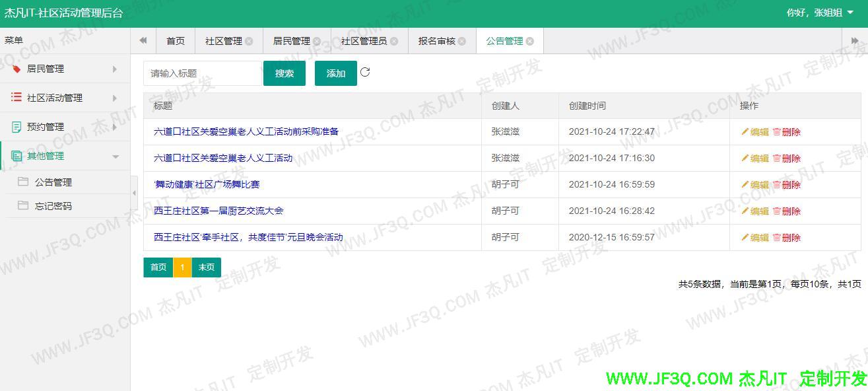Image resolution: width=868 pixels, height=391 pixels.
Task: Open the 六道口社区关爱空巢老人义工活动 announcement
Action: [x=222, y=158]
